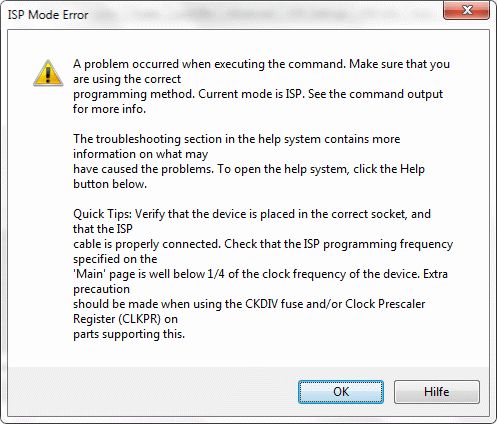Image resolution: width=497 pixels, height=424 pixels.
Task: Click the 'specified on the' text line
Action: pyautogui.click(x=115, y=259)
